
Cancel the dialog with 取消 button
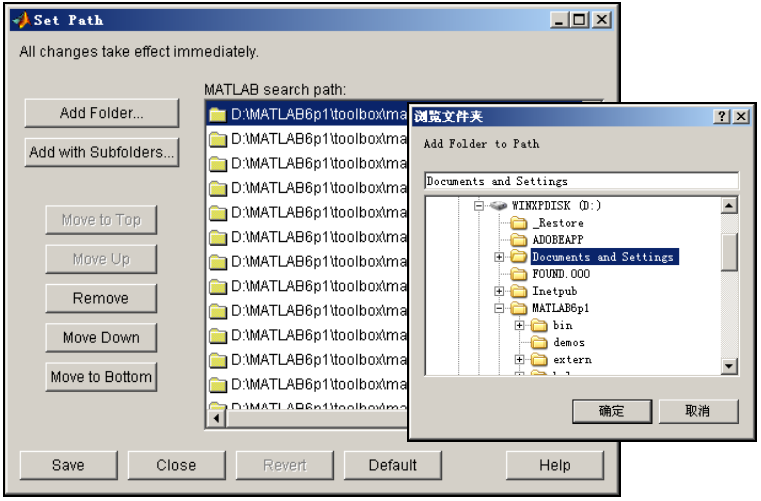click(698, 411)
